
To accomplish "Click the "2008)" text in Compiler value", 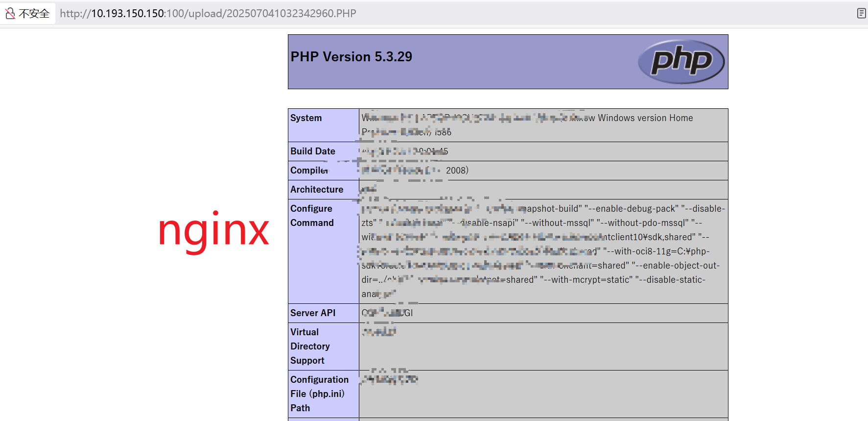I will click(457, 171).
